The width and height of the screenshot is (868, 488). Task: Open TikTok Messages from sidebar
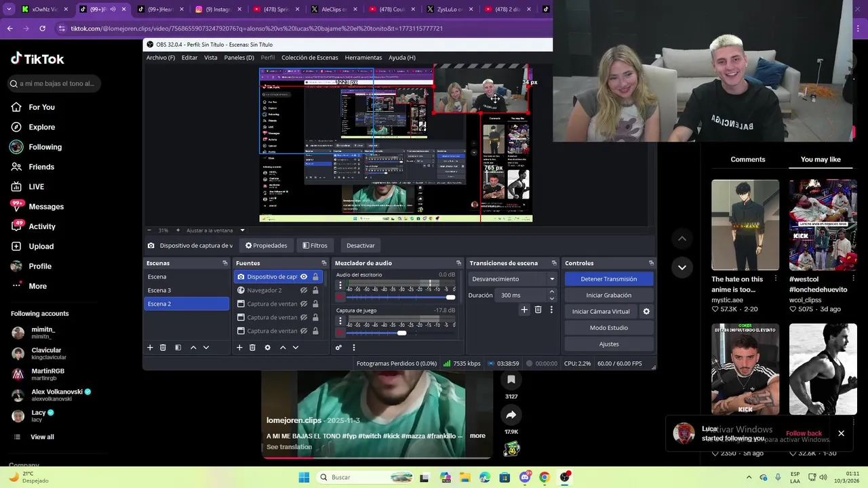[x=46, y=207]
